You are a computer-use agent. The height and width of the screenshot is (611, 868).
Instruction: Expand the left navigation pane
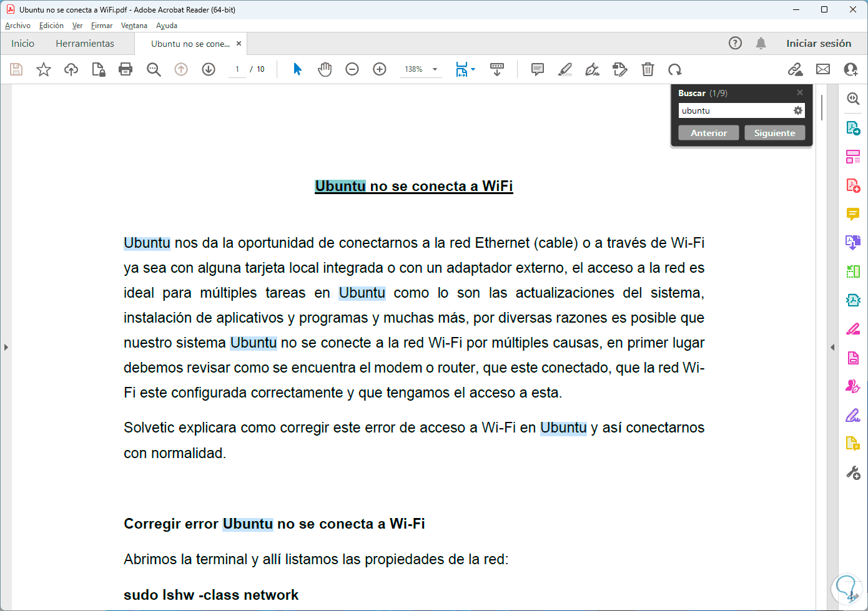(x=6, y=347)
